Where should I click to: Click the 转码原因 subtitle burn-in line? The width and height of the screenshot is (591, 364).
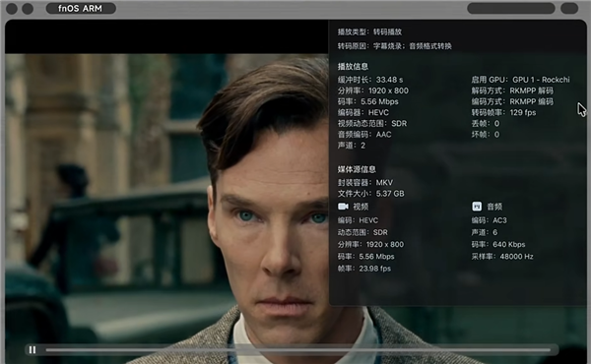click(395, 46)
